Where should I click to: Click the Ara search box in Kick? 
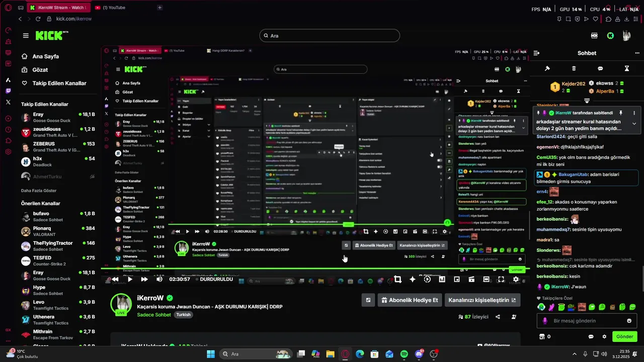click(330, 36)
